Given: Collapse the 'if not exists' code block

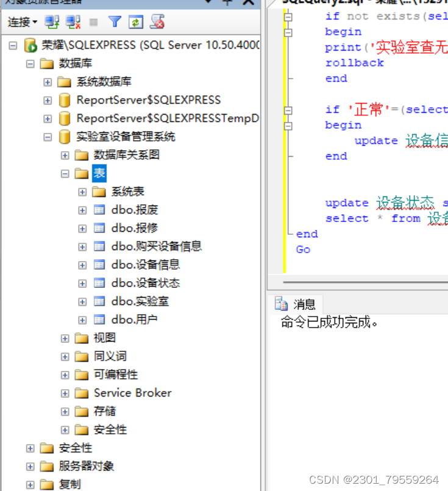Looking at the screenshot, I should pos(288,17).
